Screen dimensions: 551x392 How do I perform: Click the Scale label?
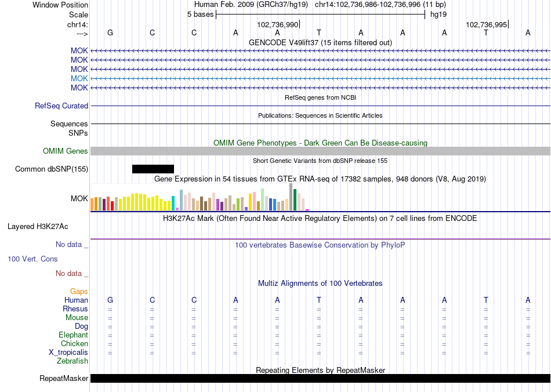(78, 14)
